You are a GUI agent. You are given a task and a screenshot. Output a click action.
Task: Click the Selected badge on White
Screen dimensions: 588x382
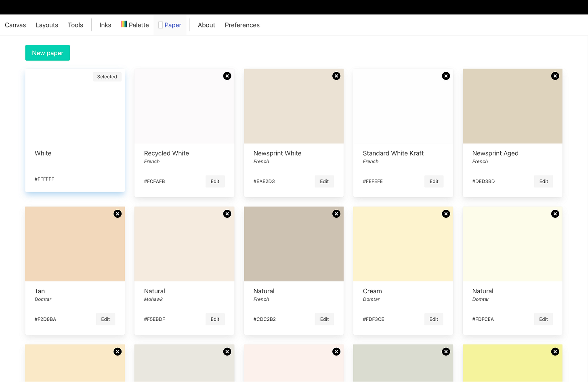pyautogui.click(x=107, y=77)
